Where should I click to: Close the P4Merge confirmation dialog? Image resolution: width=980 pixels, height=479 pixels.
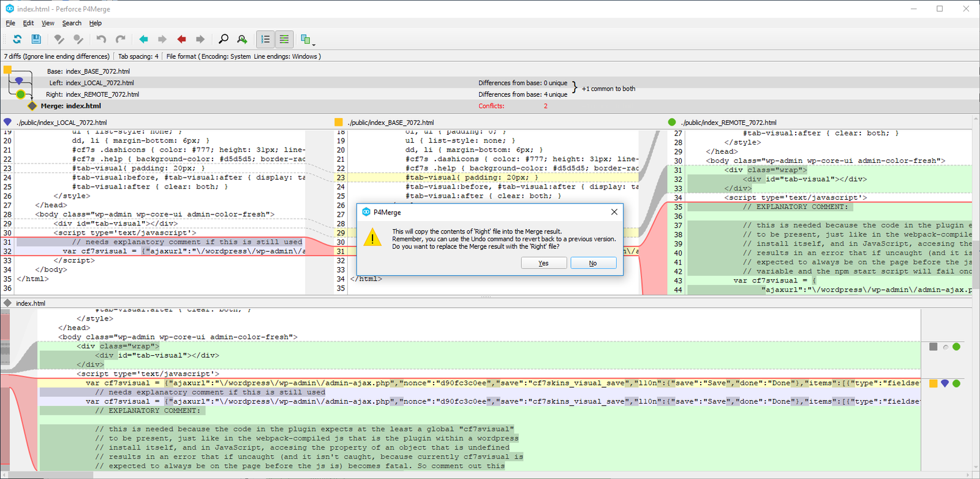(614, 212)
